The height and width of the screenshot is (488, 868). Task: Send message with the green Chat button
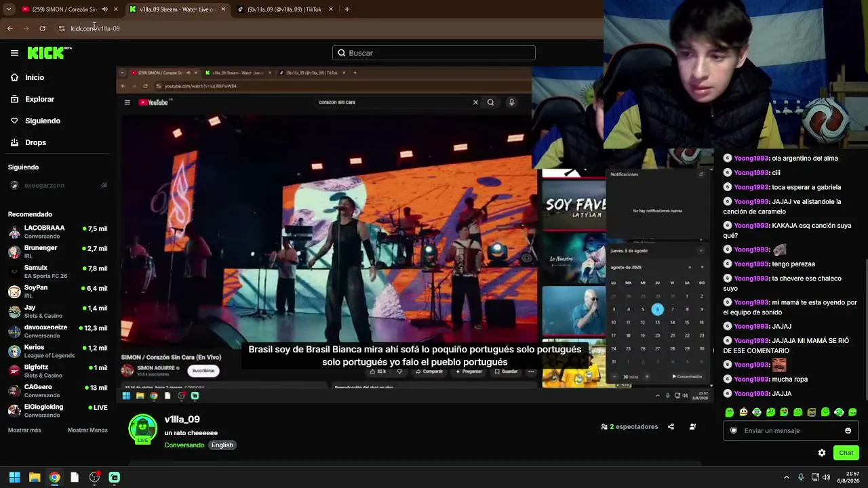coord(846,453)
